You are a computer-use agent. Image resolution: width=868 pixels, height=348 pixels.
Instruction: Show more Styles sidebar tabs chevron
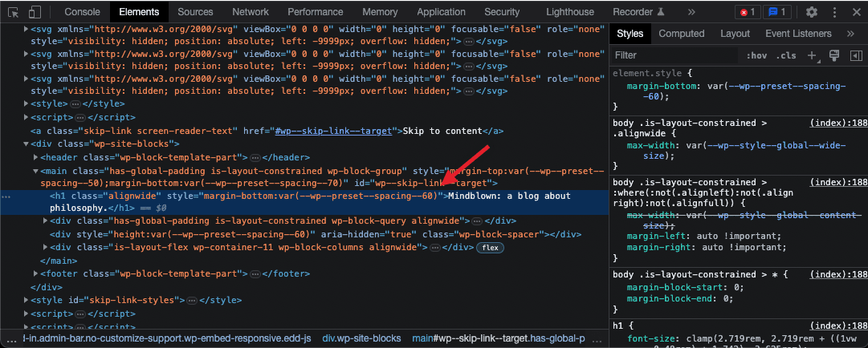click(x=851, y=34)
